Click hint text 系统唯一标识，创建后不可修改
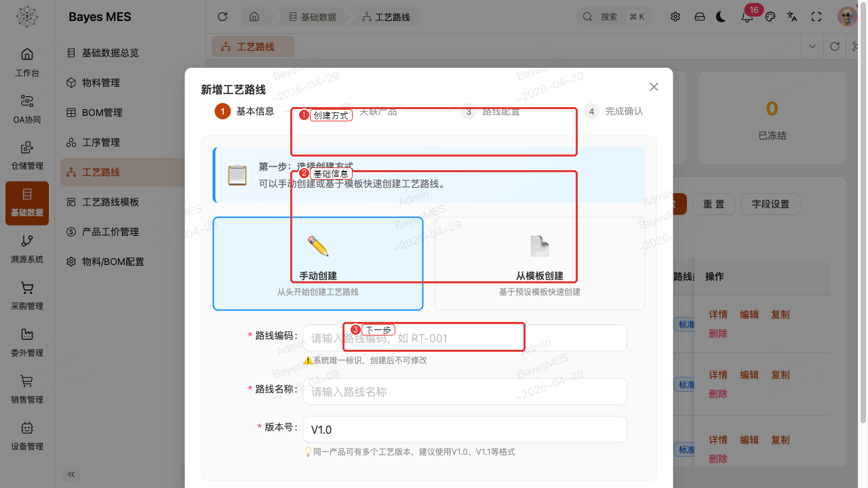868x488 pixels. click(370, 360)
